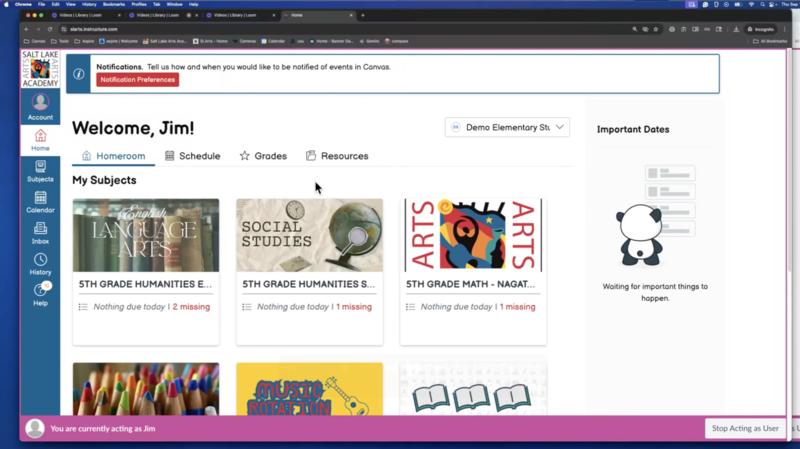This screenshot has height=449, width=800.
Task: Click Chrome's back arrow
Action: click(x=27, y=29)
